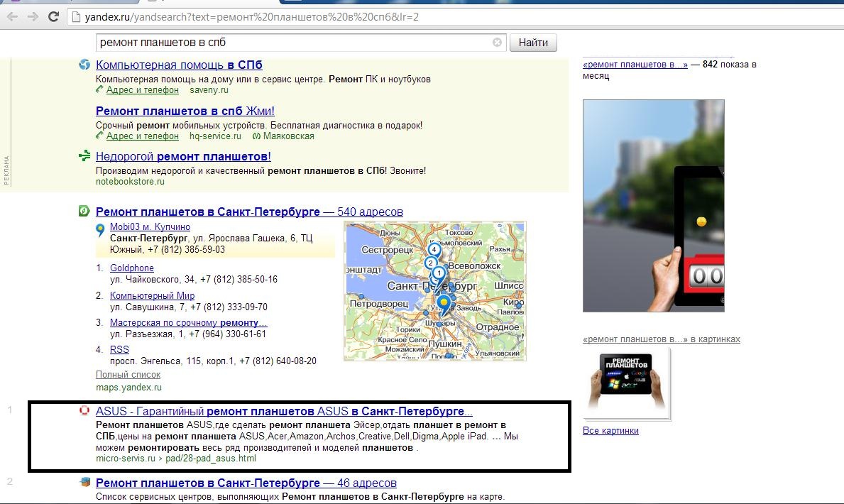Open the Goldphone listing link
Image resolution: width=844 pixels, height=504 pixels.
[x=132, y=268]
